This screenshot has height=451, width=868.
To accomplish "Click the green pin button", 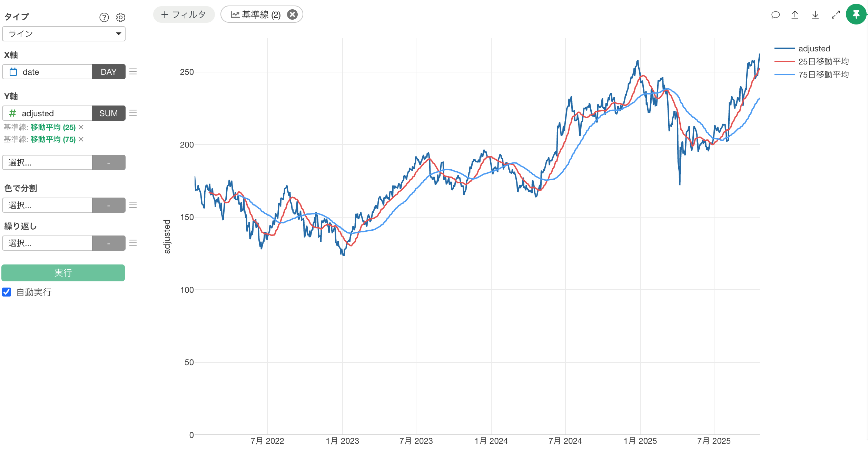I will (x=856, y=14).
